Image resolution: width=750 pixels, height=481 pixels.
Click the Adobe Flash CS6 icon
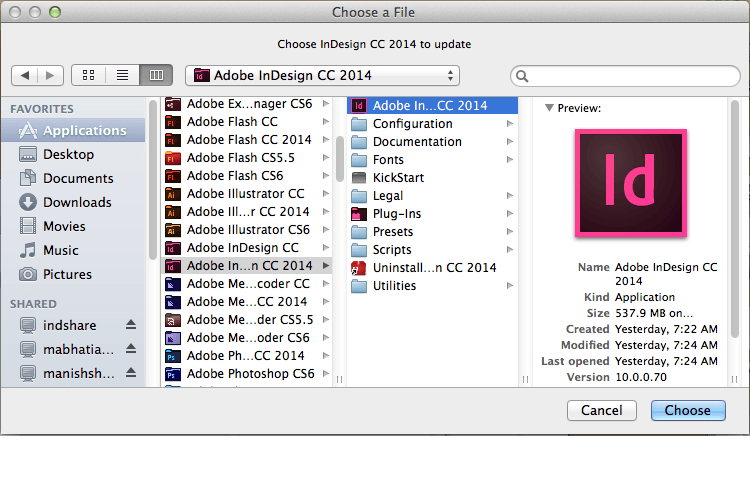coord(173,176)
